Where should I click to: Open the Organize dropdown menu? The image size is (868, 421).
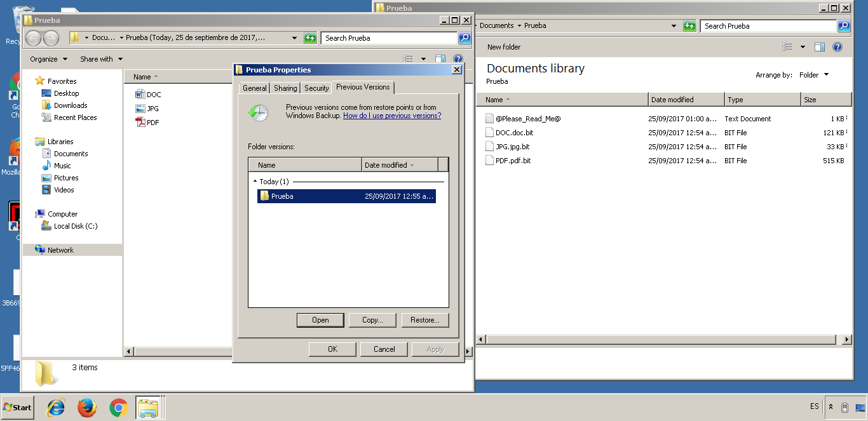48,59
